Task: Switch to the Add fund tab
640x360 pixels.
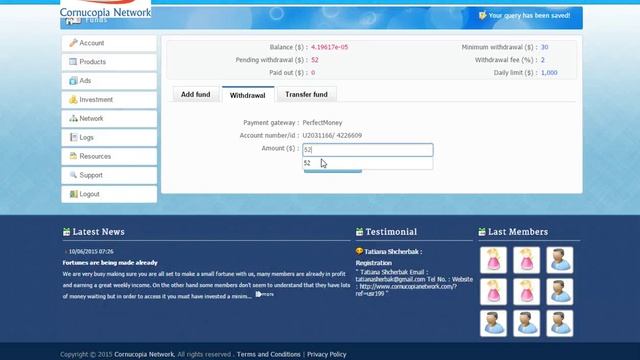Action: coord(196,94)
